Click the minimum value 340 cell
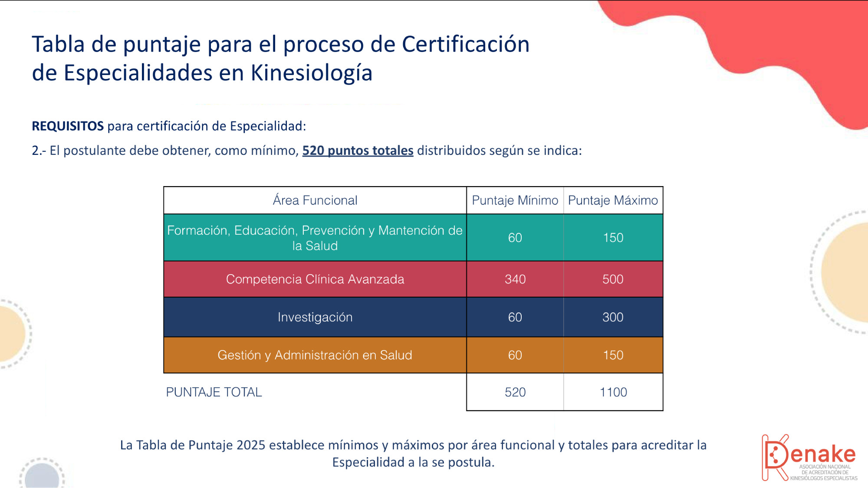Image resolution: width=868 pixels, height=488 pixels. coord(515,279)
